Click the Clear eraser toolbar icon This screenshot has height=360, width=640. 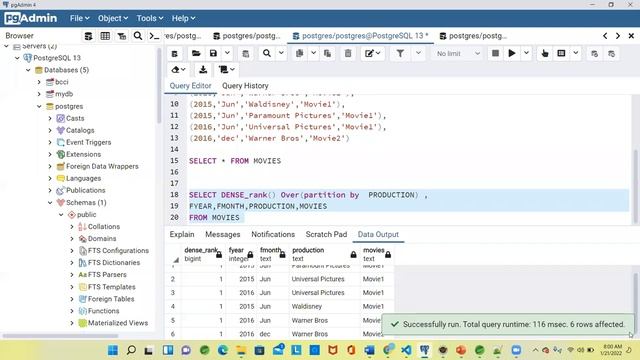tap(178, 70)
